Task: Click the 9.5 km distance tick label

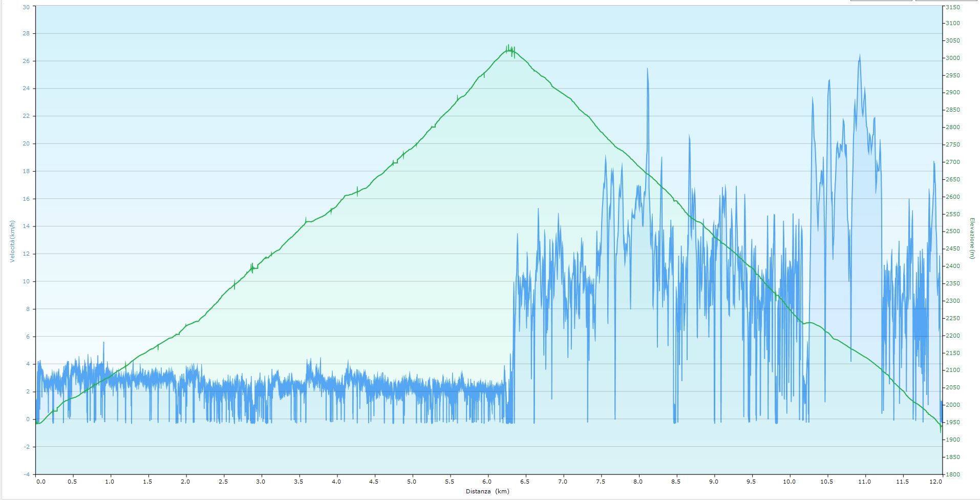Action: [x=751, y=482]
